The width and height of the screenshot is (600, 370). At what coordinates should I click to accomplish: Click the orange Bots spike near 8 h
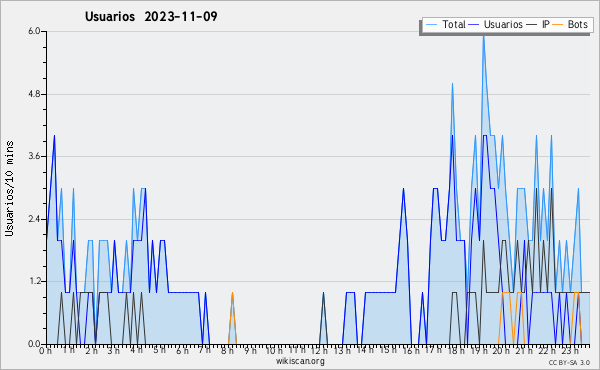(x=232, y=294)
